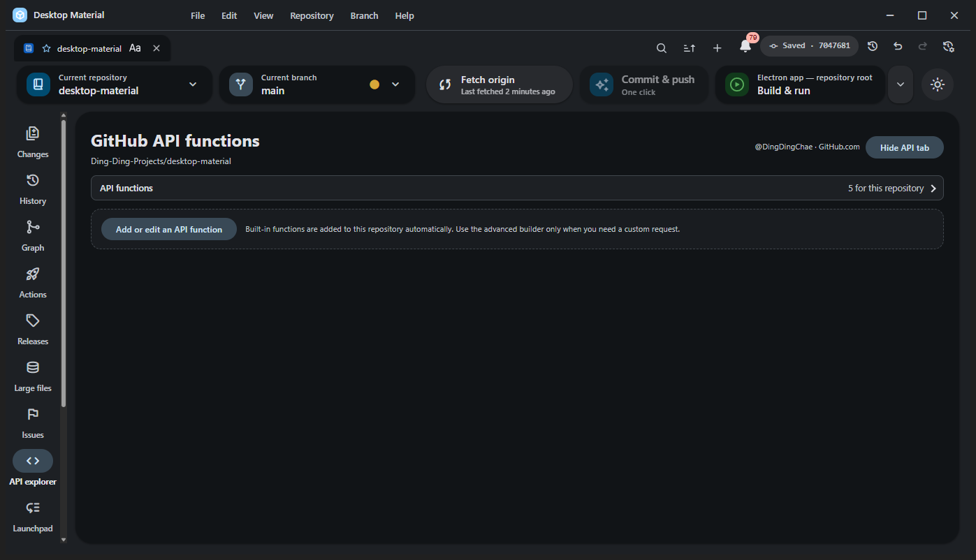Open the Large files panel
The width and height of the screenshot is (976, 560).
[33, 376]
